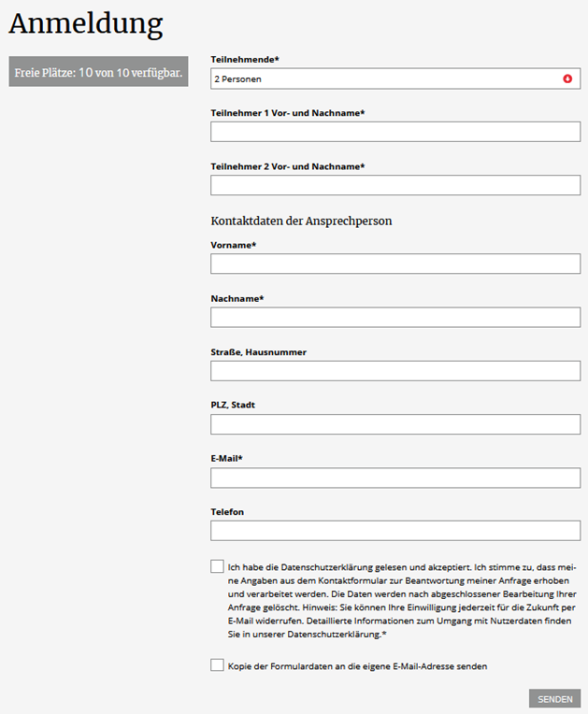Click the PLZ, Stadt input field
The image size is (588, 714).
click(395, 423)
